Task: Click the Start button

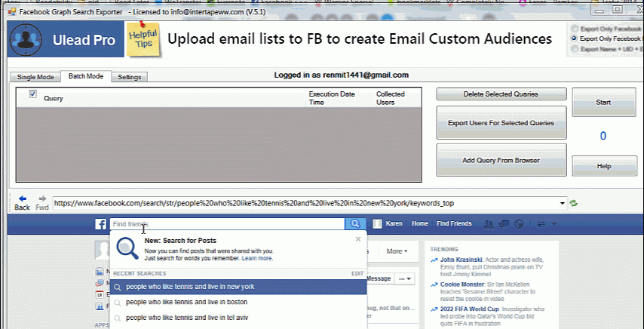Action: point(603,103)
